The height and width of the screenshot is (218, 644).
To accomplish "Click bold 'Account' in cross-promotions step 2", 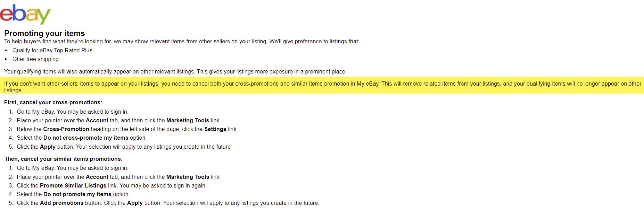I will pyautogui.click(x=97, y=120).
